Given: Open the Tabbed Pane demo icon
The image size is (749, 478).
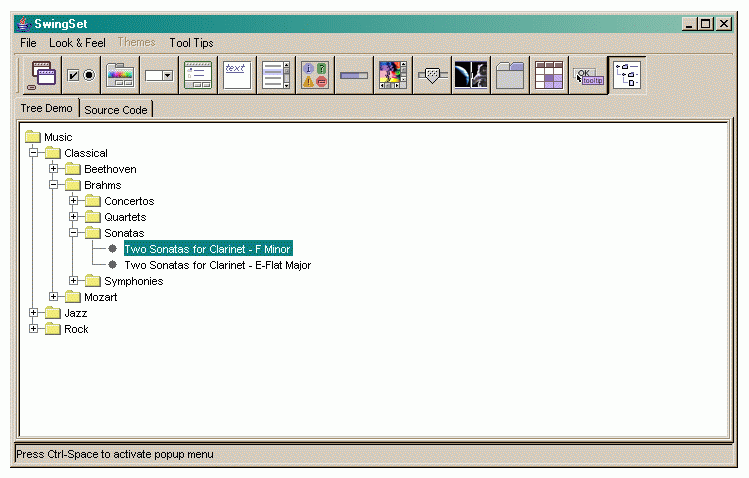Looking at the screenshot, I should pyautogui.click(x=510, y=75).
